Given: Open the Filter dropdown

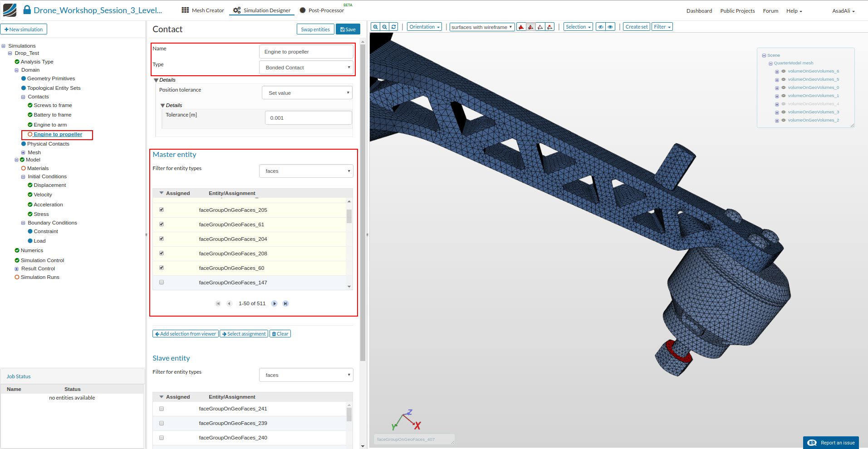Looking at the screenshot, I should [x=662, y=27].
